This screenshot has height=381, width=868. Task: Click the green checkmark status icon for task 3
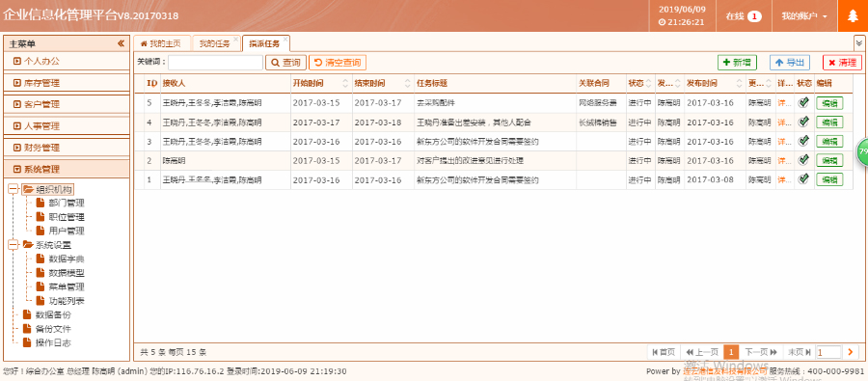click(803, 141)
